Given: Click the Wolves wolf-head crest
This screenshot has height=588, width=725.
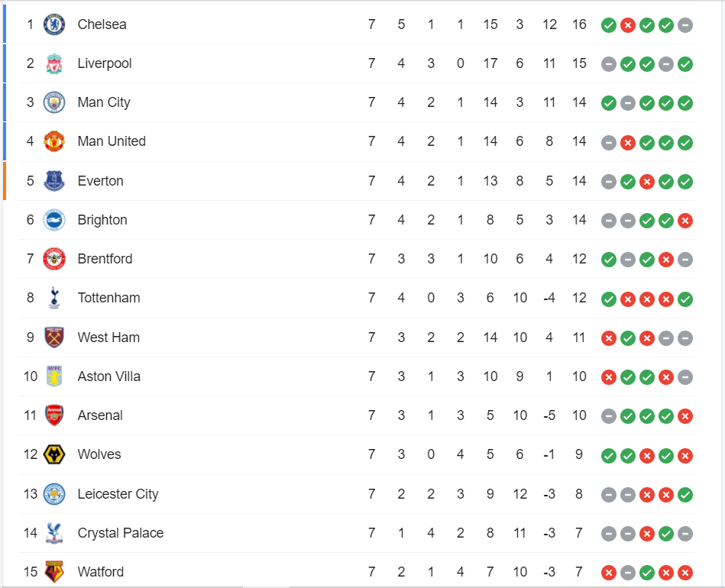Looking at the screenshot, I should click(x=54, y=454).
